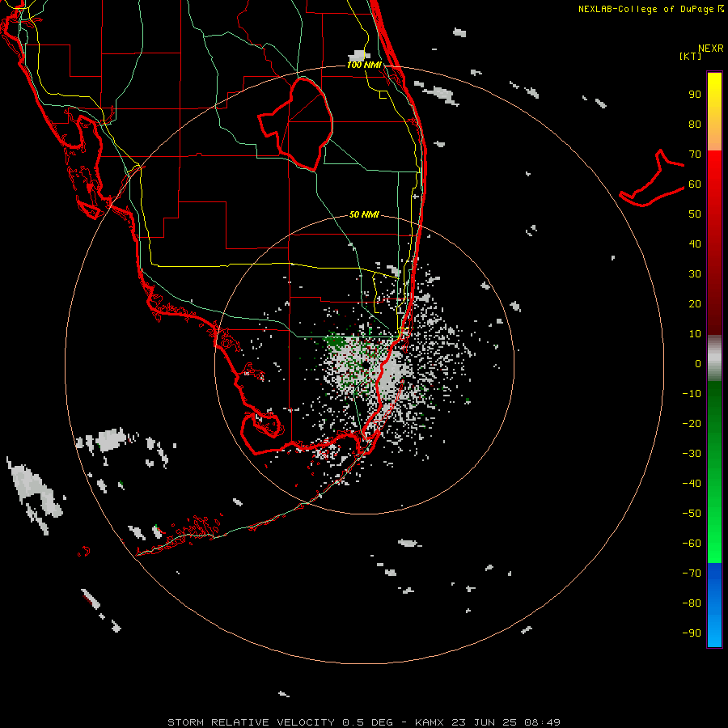Click the scale value 80
Image resolution: width=728 pixels, height=728 pixels.
695,124
